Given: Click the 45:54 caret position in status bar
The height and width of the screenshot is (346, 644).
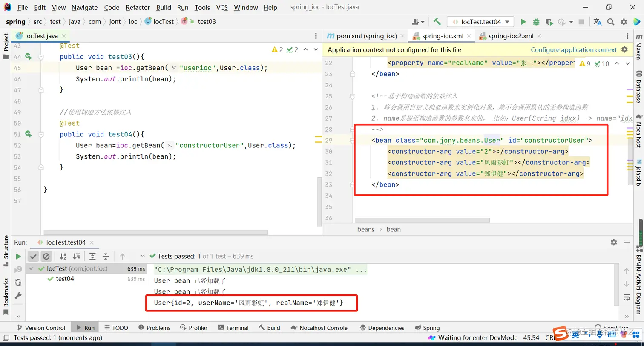Looking at the screenshot, I should (x=531, y=337).
